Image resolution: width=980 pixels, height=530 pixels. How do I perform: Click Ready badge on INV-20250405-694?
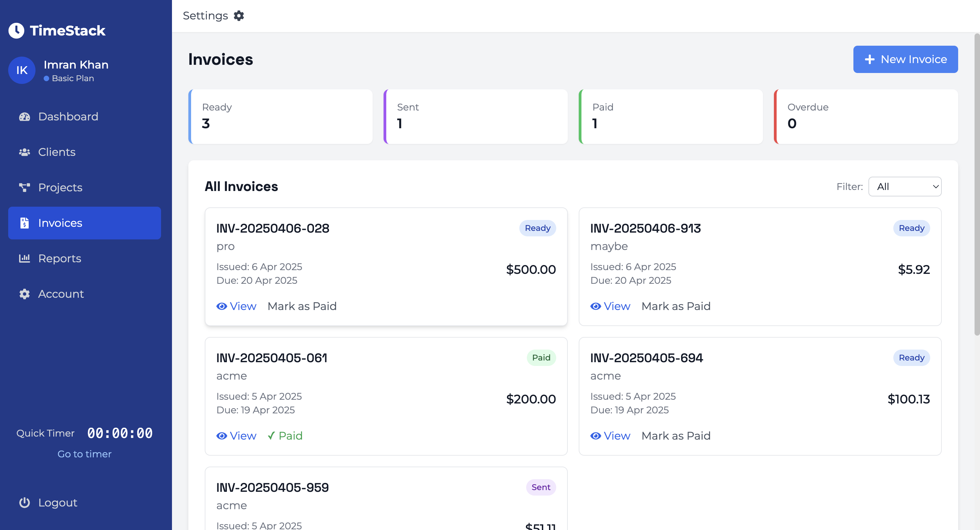pyautogui.click(x=911, y=358)
